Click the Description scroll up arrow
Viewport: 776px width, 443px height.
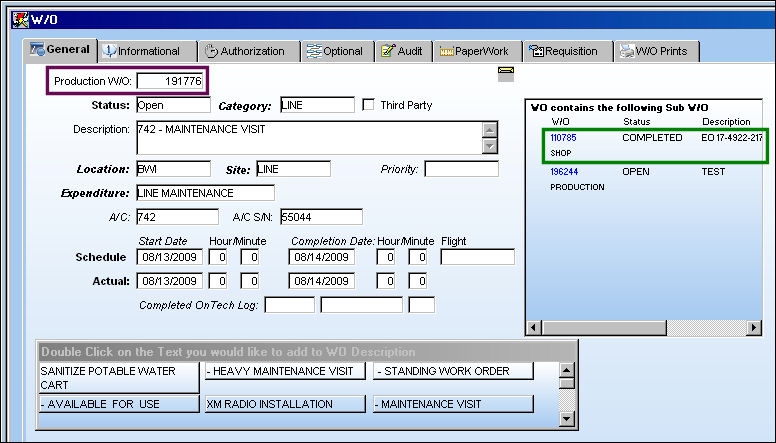tap(489, 130)
